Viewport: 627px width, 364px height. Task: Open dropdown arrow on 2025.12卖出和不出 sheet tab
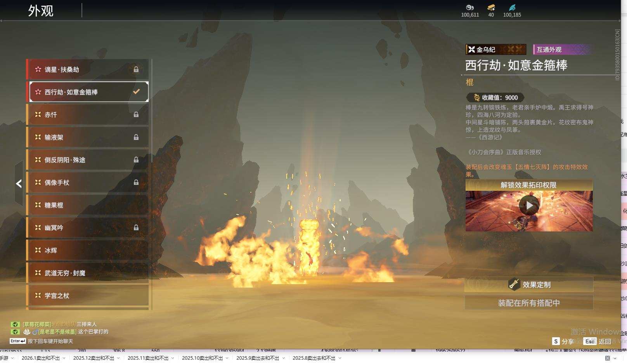(x=118, y=358)
